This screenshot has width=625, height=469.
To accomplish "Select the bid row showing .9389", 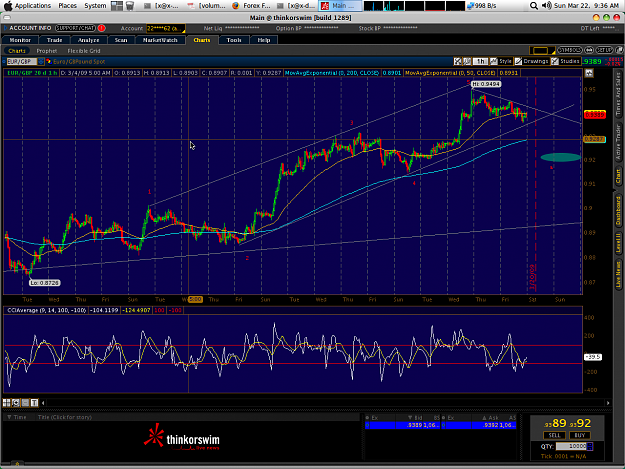I will [x=402, y=426].
